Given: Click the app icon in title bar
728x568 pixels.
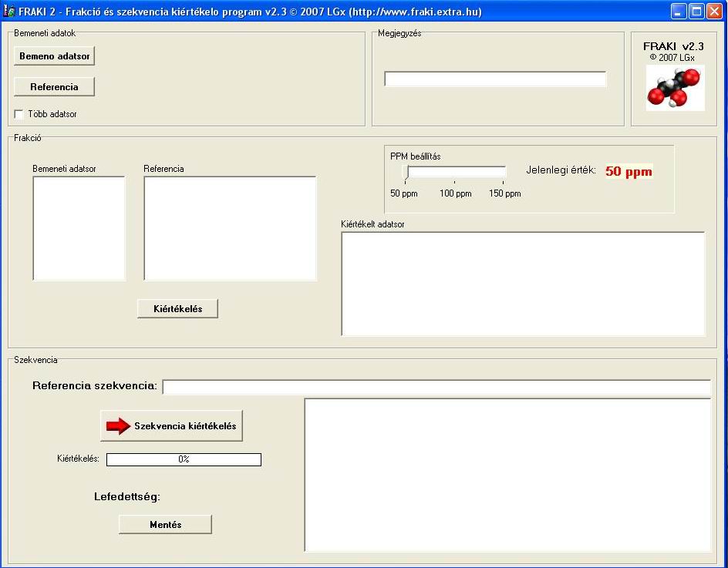Looking at the screenshot, I should (x=9, y=12).
